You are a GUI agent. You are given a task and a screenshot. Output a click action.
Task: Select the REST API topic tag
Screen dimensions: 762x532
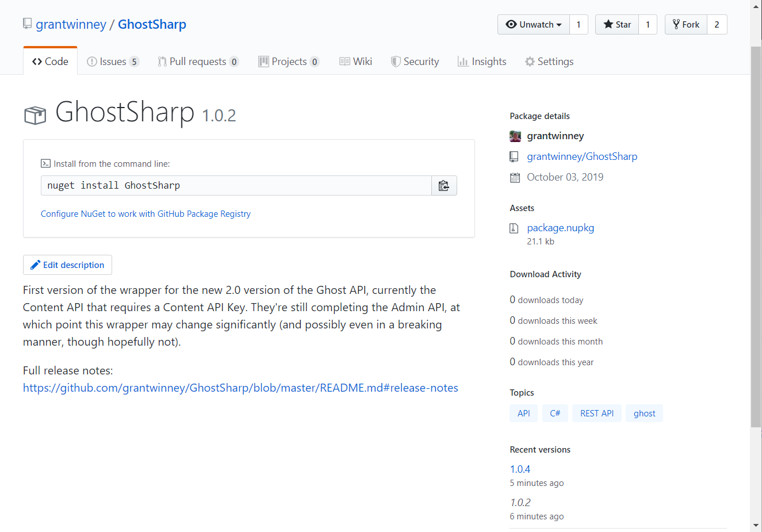[596, 414]
